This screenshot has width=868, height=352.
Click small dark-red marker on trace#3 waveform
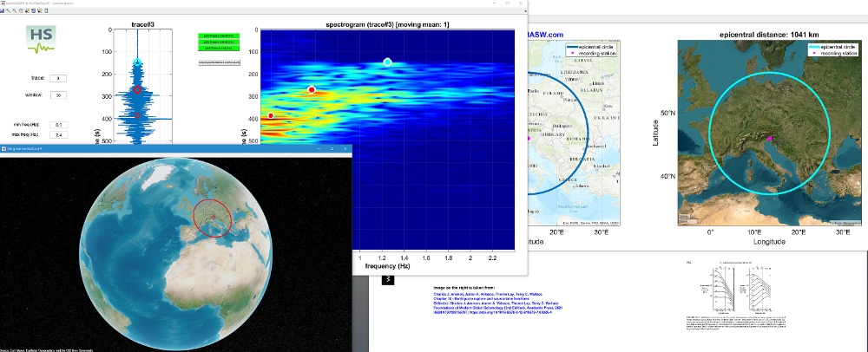pyautogui.click(x=137, y=115)
